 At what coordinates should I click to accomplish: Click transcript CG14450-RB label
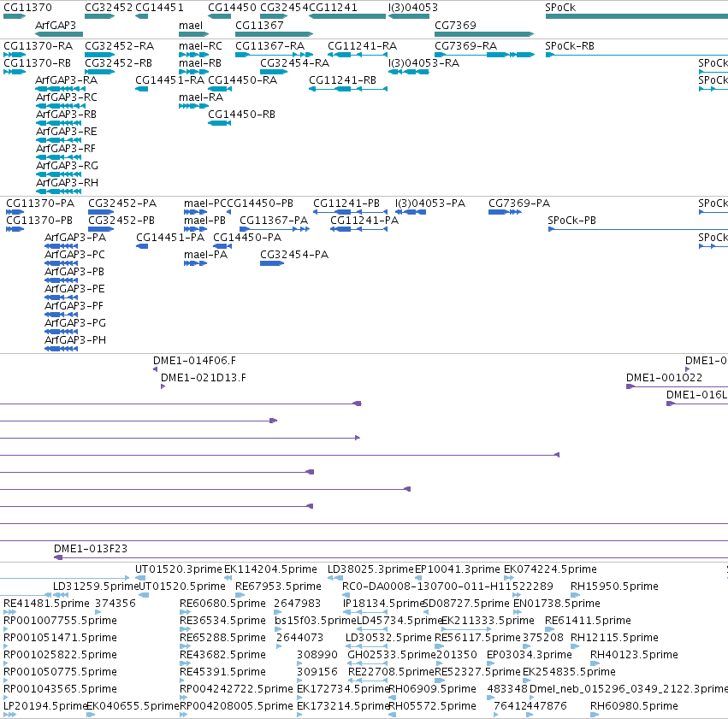point(241,114)
